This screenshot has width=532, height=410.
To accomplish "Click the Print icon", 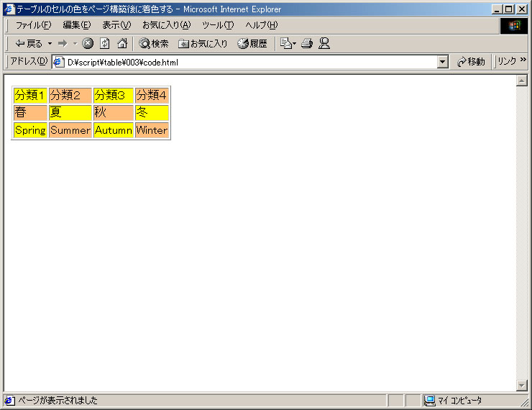I will pos(307,43).
